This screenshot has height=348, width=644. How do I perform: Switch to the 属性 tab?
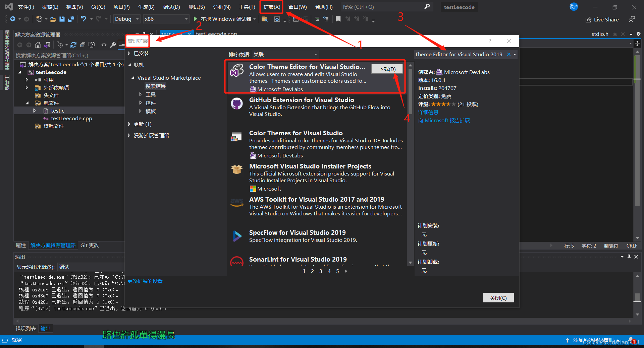coord(21,246)
